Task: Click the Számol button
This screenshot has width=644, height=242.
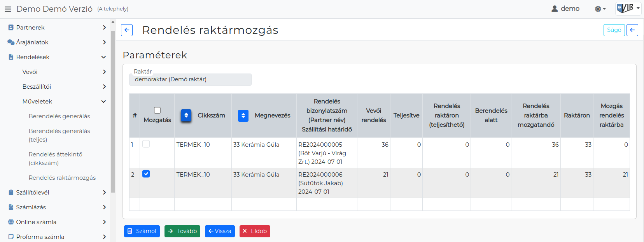Action: click(142, 231)
